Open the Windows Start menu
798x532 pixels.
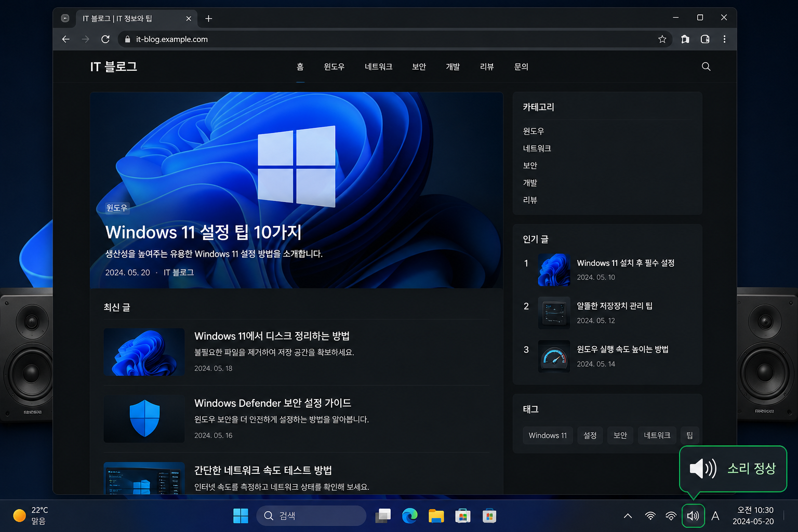tap(241, 516)
